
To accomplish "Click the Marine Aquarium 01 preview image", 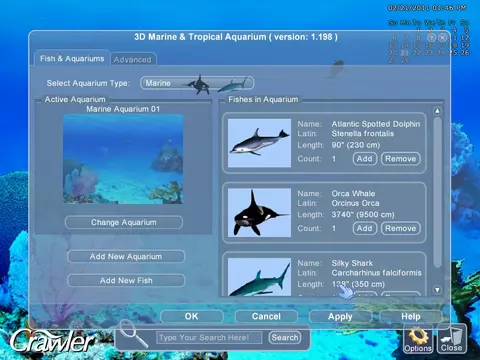I will pos(123,159).
